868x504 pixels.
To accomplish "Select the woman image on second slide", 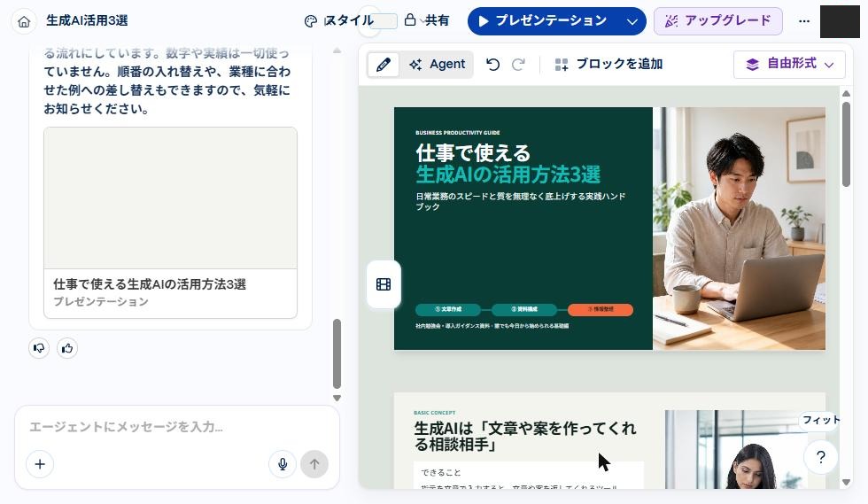I will (x=736, y=449).
